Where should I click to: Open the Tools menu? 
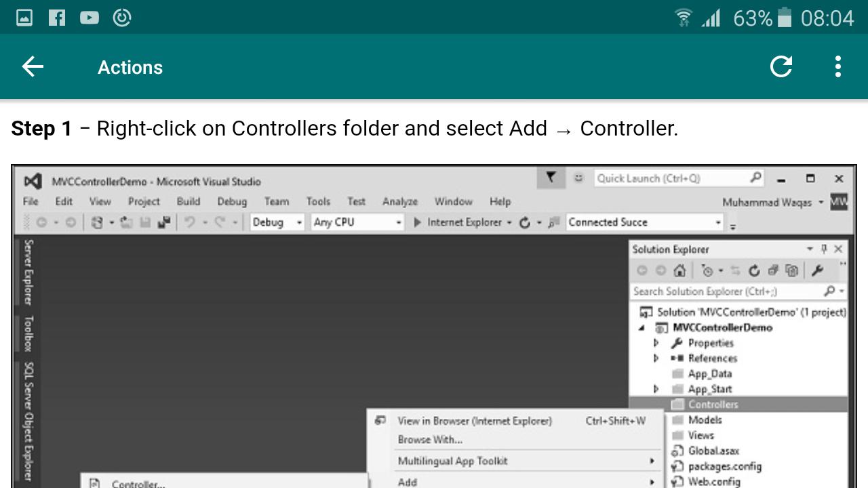pyautogui.click(x=318, y=201)
